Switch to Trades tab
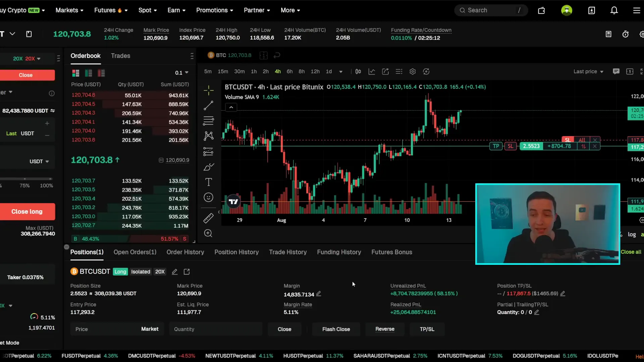The width and height of the screenshot is (644, 362). click(120, 56)
